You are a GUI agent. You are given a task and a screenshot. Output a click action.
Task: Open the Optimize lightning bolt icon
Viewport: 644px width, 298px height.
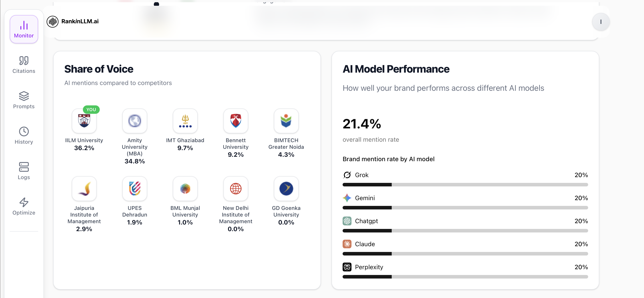coord(24,202)
